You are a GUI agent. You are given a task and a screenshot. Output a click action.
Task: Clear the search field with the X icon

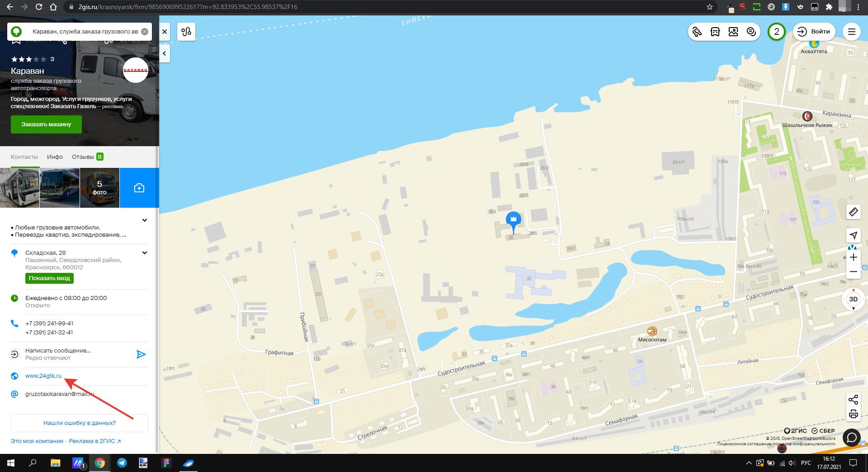pos(145,32)
